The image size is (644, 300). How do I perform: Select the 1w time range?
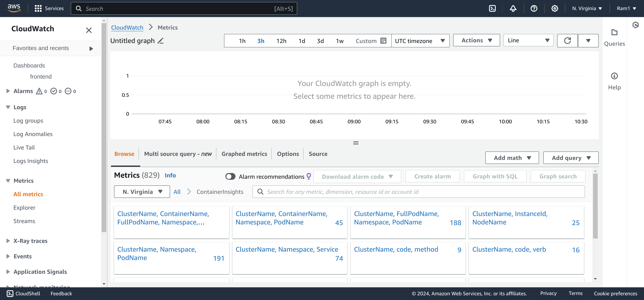coord(340,41)
